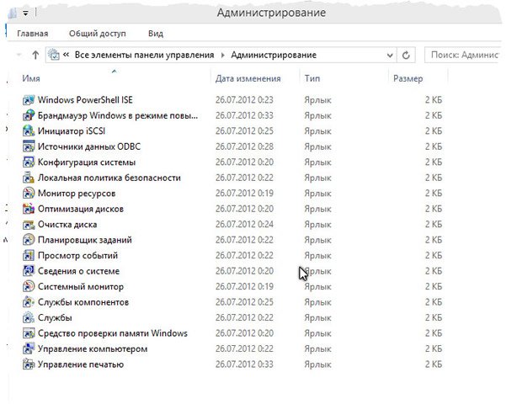Click the Ярлык type of Монитор ресурсов
The width and height of the screenshot is (506, 420).
[x=317, y=194]
